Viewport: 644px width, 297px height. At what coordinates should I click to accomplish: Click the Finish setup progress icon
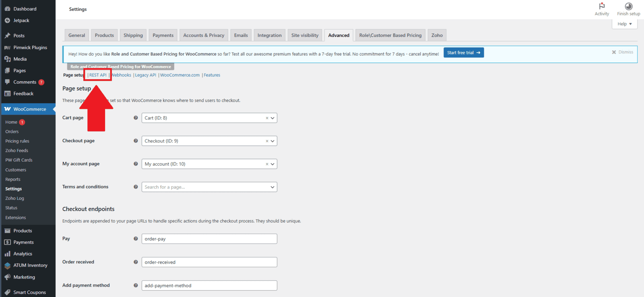pyautogui.click(x=628, y=6)
